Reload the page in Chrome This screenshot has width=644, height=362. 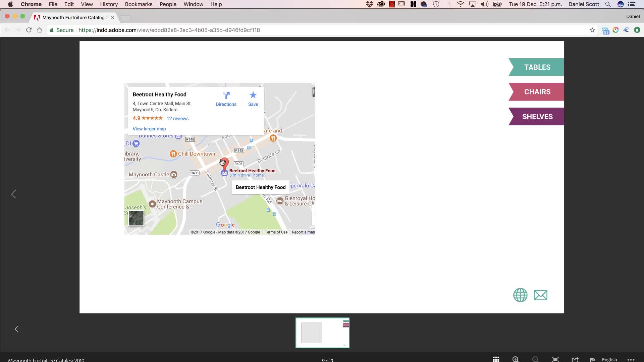[x=29, y=30]
